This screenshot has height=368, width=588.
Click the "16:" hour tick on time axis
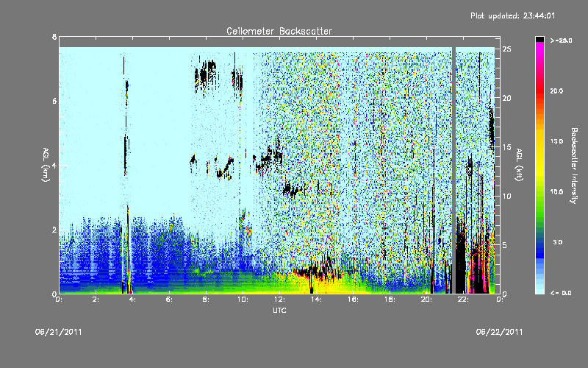coord(353,300)
